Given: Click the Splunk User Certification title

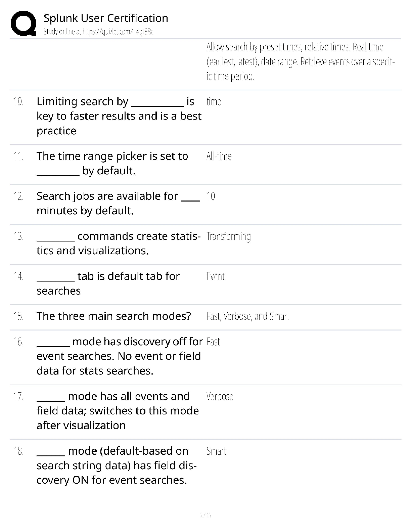Looking at the screenshot, I should point(106,18).
